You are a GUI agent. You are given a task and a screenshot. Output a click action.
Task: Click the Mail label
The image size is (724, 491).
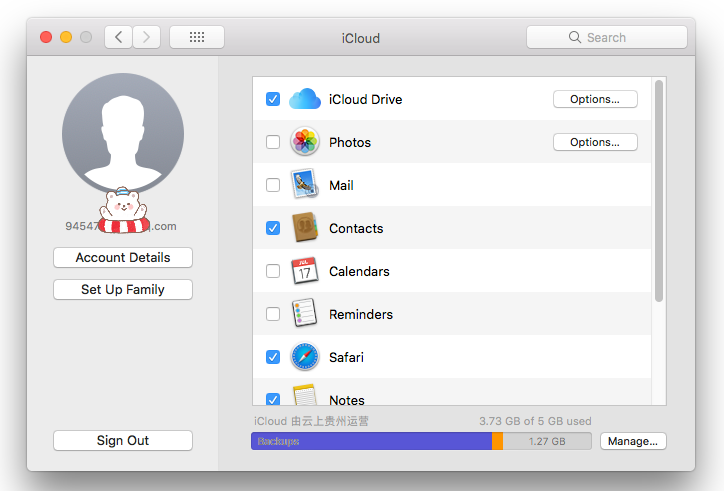[x=341, y=185]
